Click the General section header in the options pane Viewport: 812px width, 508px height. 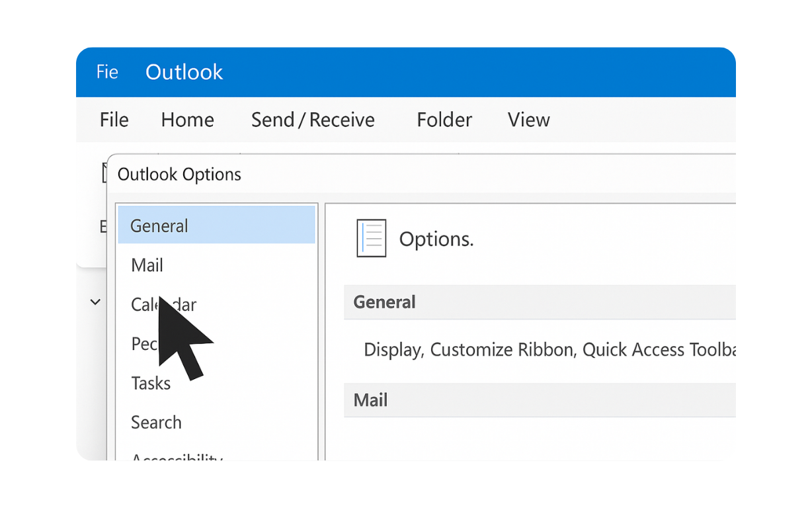tap(384, 302)
